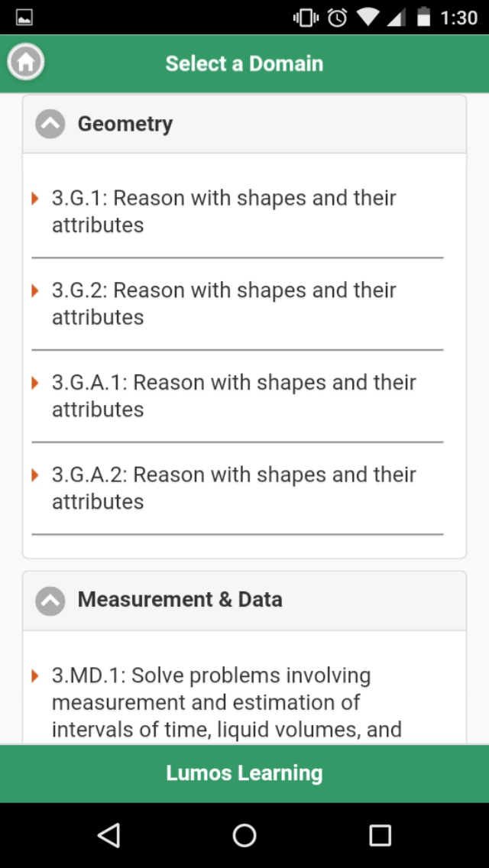Click the orange arrow beside 3.G.A.1
The image size is (489, 868).
[x=35, y=383]
